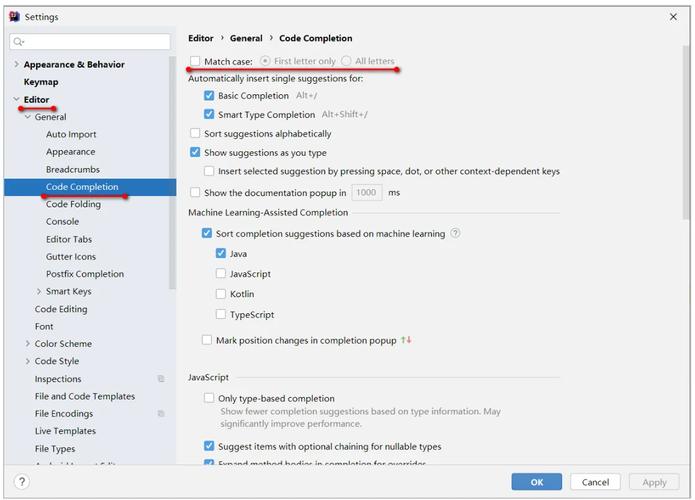Click the IntelliJ logo in title bar
The height and width of the screenshot is (500, 695).
pyautogui.click(x=15, y=17)
